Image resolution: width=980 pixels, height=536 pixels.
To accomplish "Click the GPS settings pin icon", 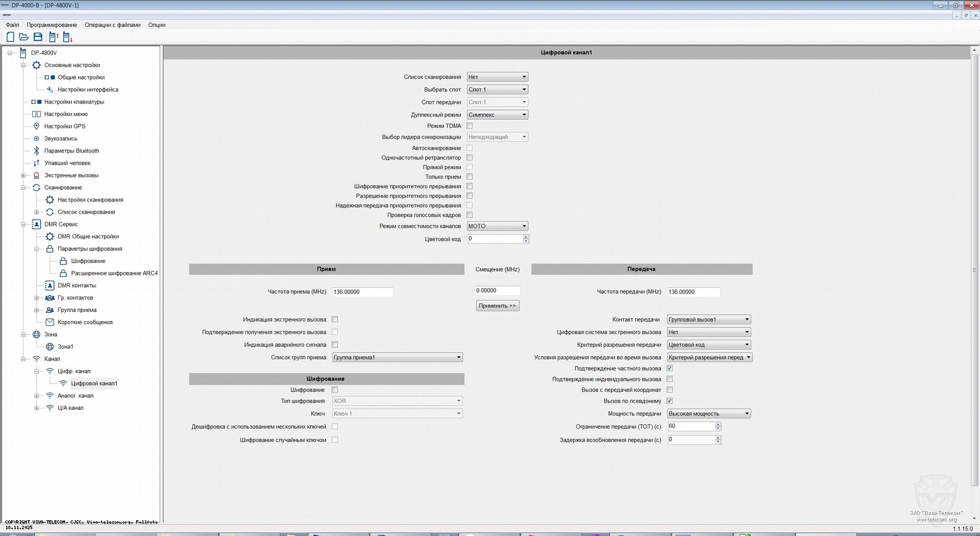I will click(x=36, y=126).
